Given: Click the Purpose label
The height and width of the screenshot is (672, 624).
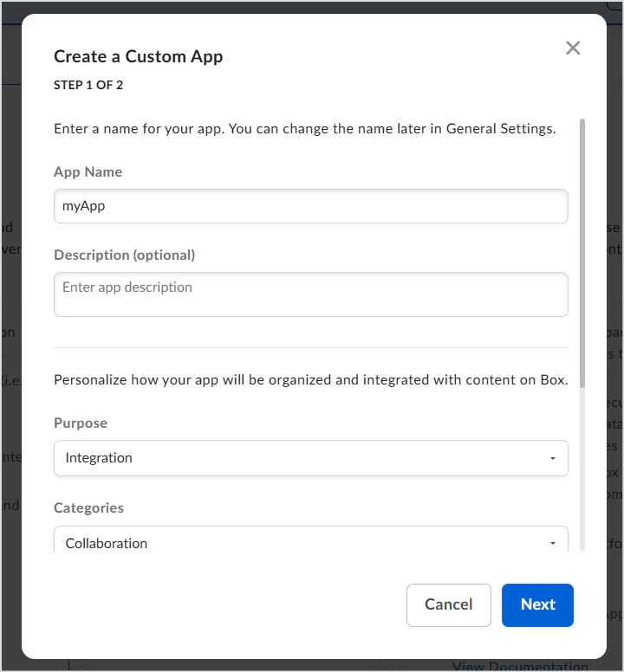Looking at the screenshot, I should (x=81, y=423).
